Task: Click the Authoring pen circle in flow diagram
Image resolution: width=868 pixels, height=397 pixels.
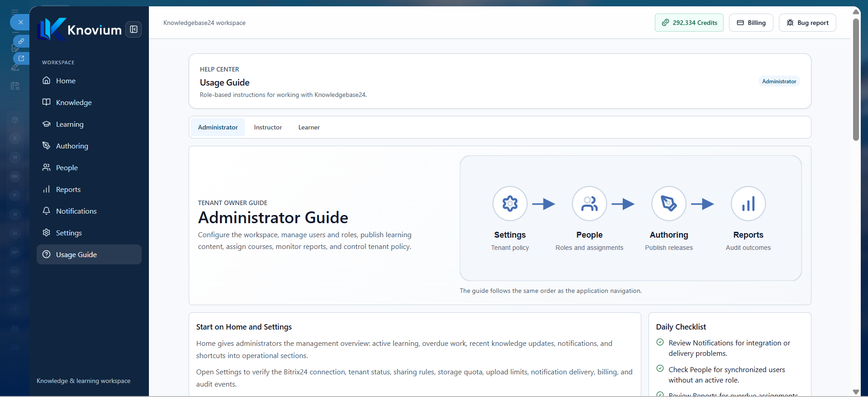Action: (669, 204)
